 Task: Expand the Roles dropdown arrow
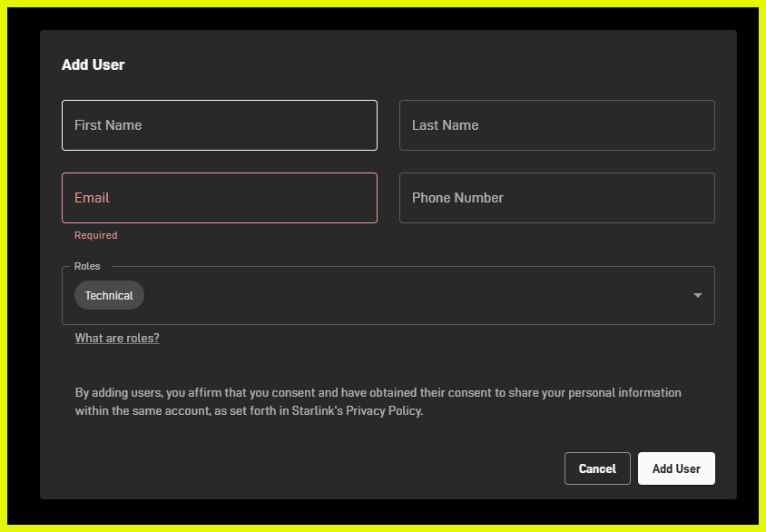(x=697, y=296)
